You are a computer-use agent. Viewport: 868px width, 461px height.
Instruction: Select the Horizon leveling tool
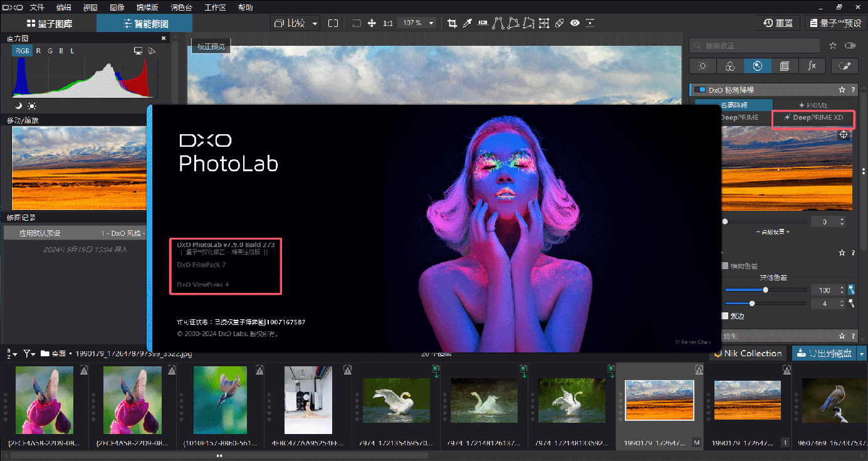[x=483, y=23]
